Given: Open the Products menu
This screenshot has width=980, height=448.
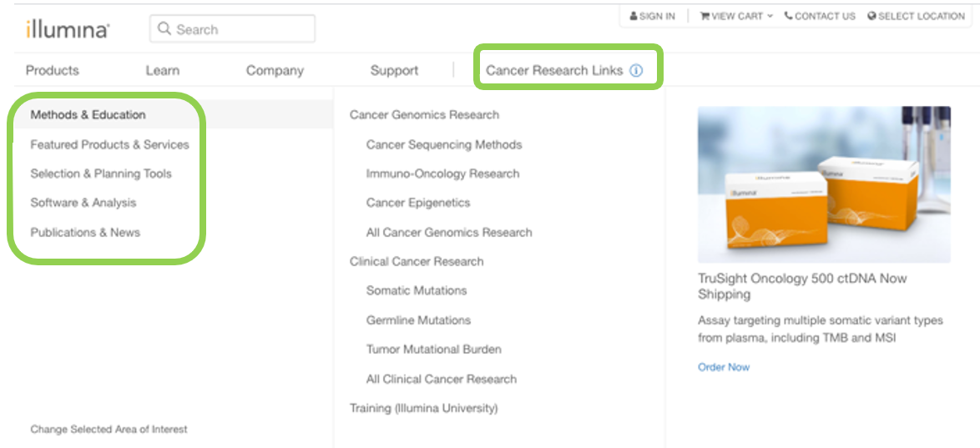Looking at the screenshot, I should [x=53, y=71].
